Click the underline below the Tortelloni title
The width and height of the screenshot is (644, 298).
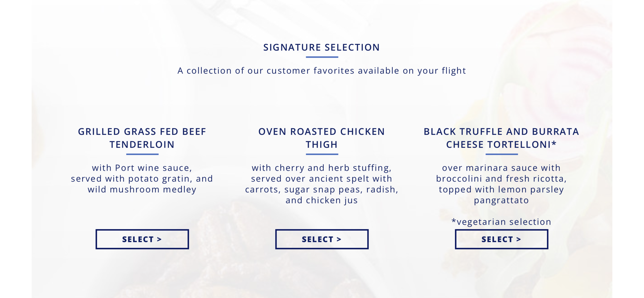[x=501, y=154]
